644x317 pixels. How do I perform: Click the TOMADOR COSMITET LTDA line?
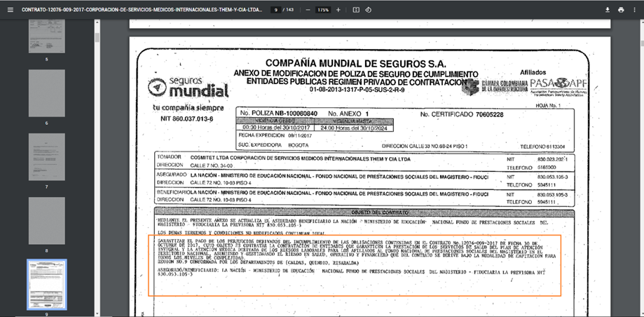pos(283,158)
